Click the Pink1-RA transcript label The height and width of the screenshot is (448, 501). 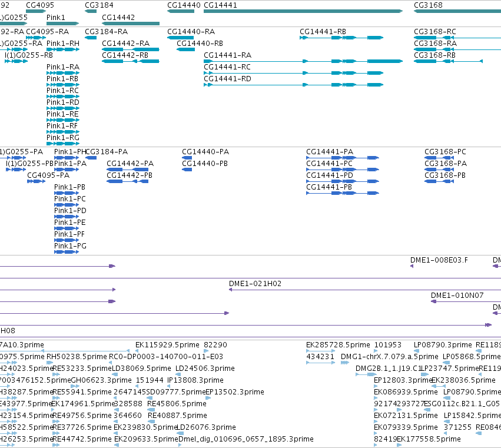[x=63, y=67]
